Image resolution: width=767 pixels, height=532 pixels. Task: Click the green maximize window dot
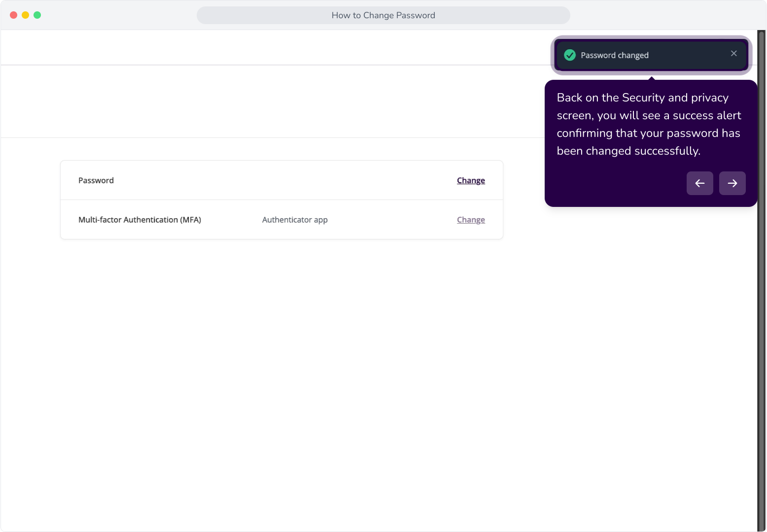(x=37, y=15)
